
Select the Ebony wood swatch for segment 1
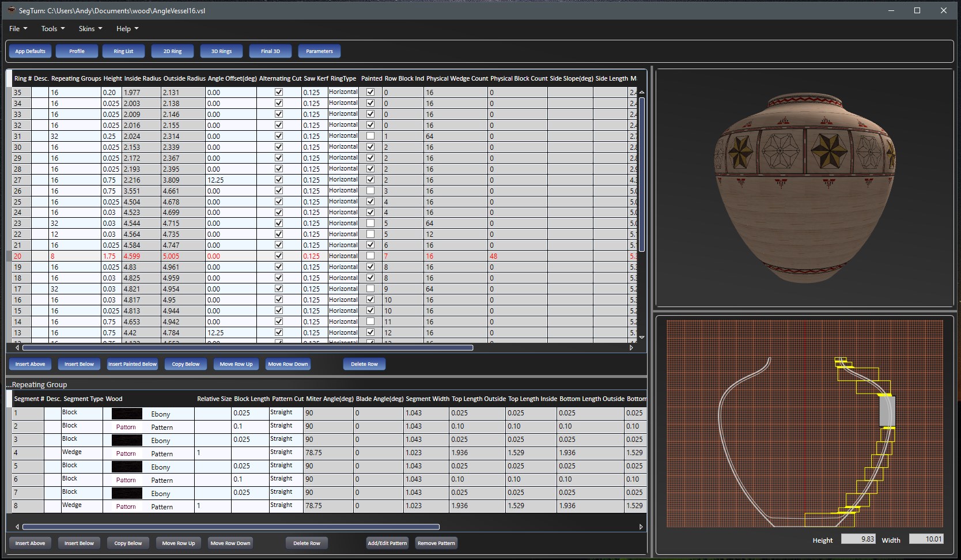127,413
